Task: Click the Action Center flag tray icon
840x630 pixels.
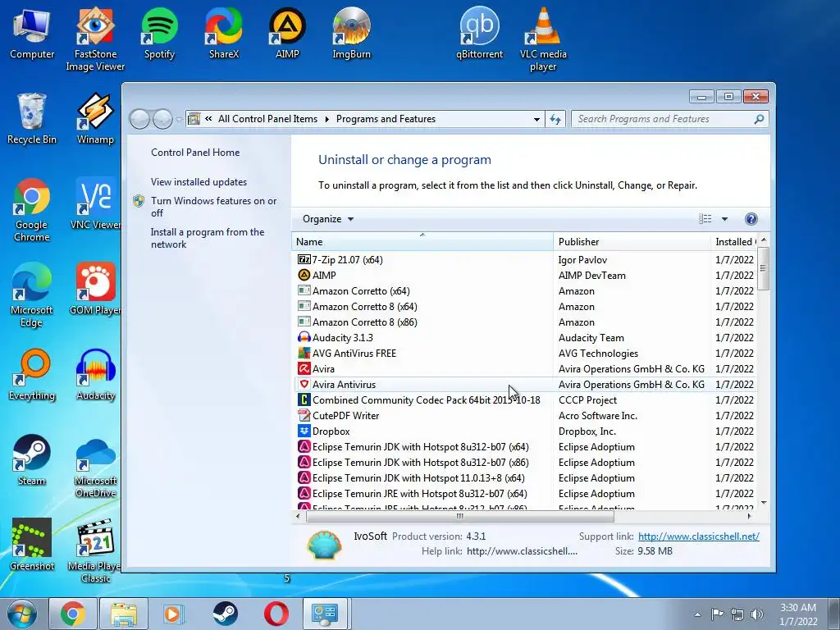Action: point(717,614)
